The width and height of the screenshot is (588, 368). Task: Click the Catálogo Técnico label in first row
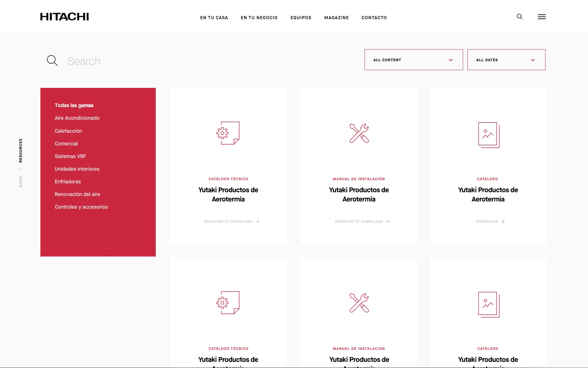(228, 179)
